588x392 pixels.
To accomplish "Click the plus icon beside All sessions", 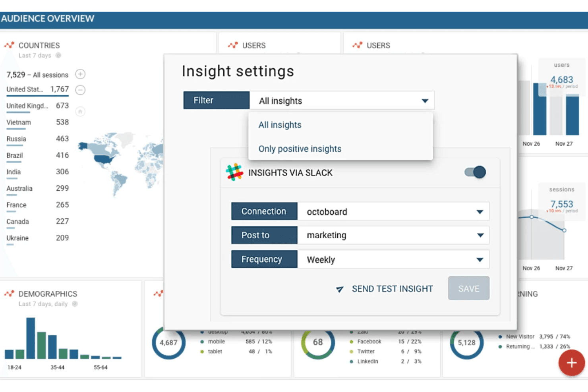I will click(x=80, y=74).
